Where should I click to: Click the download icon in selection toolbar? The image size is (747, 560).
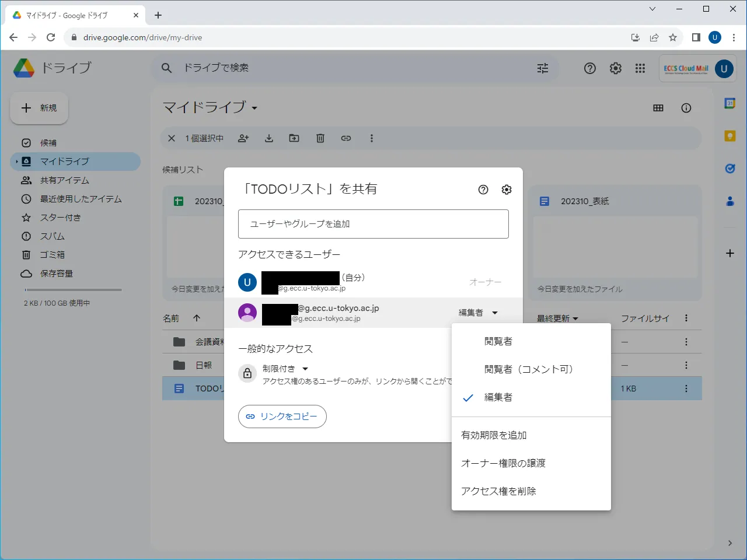(269, 138)
